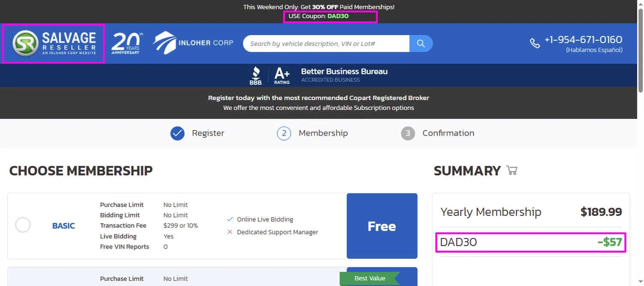This screenshot has height=286, width=644.
Task: Click the DAD30 coupon code in banner
Action: click(x=338, y=16)
